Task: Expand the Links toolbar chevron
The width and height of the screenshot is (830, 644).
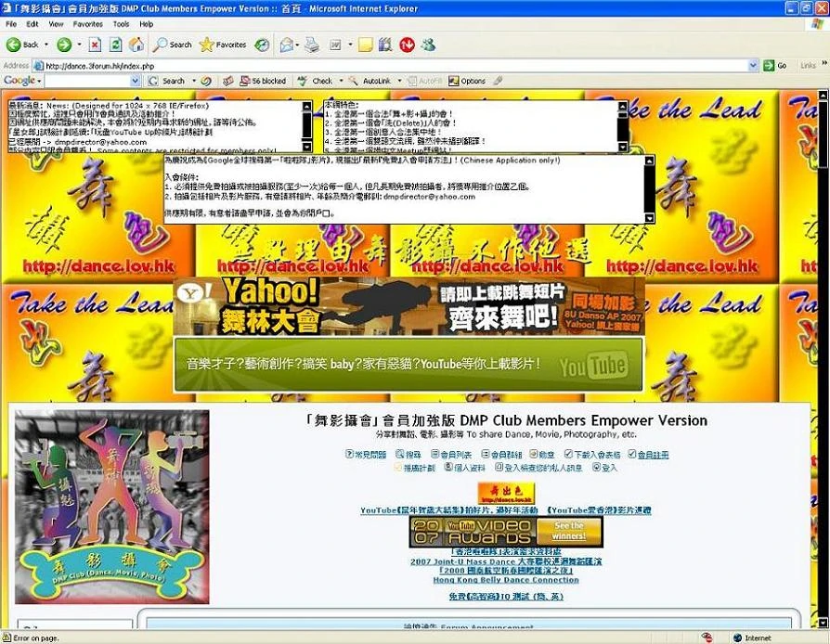Action: pyautogui.click(x=824, y=63)
